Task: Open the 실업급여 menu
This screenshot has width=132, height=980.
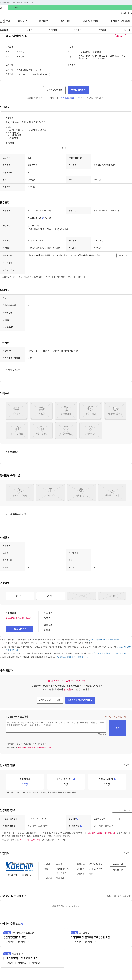Action: click(x=66, y=21)
